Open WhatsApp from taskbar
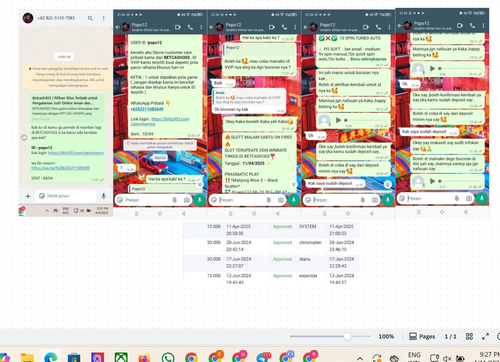Viewport: 500px width, 362px height. (x=168, y=357)
